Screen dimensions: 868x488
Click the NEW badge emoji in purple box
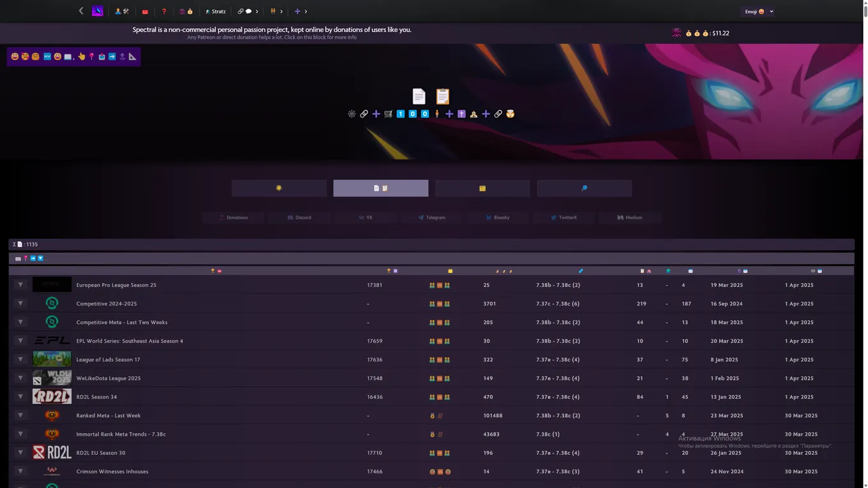coord(47,57)
